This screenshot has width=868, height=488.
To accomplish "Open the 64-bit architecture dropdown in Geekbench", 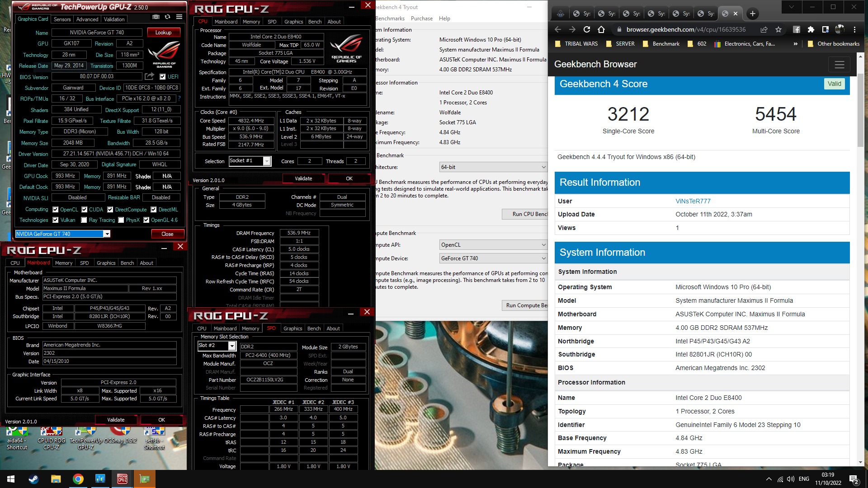I will coord(493,167).
